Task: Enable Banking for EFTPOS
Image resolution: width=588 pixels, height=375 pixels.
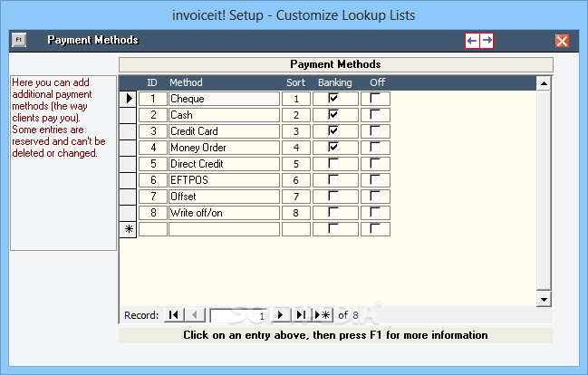Action: pos(333,179)
